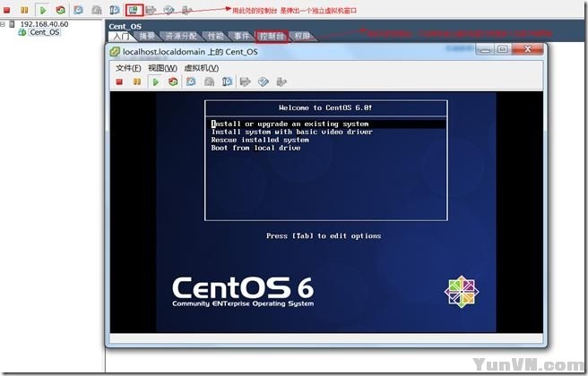Click floppy connect icon in console window toolbar
This screenshot has width=588, height=376.
click(x=245, y=81)
